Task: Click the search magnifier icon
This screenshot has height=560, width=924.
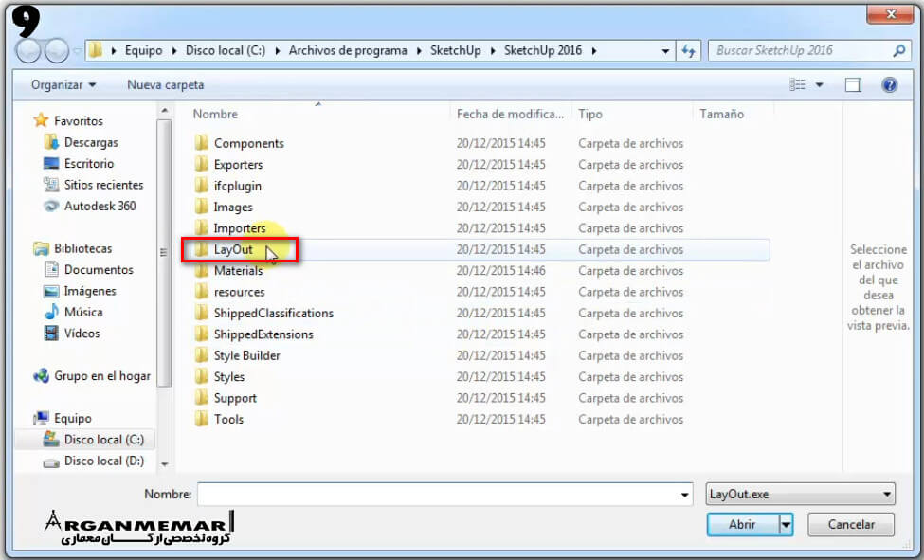Action: (x=898, y=51)
